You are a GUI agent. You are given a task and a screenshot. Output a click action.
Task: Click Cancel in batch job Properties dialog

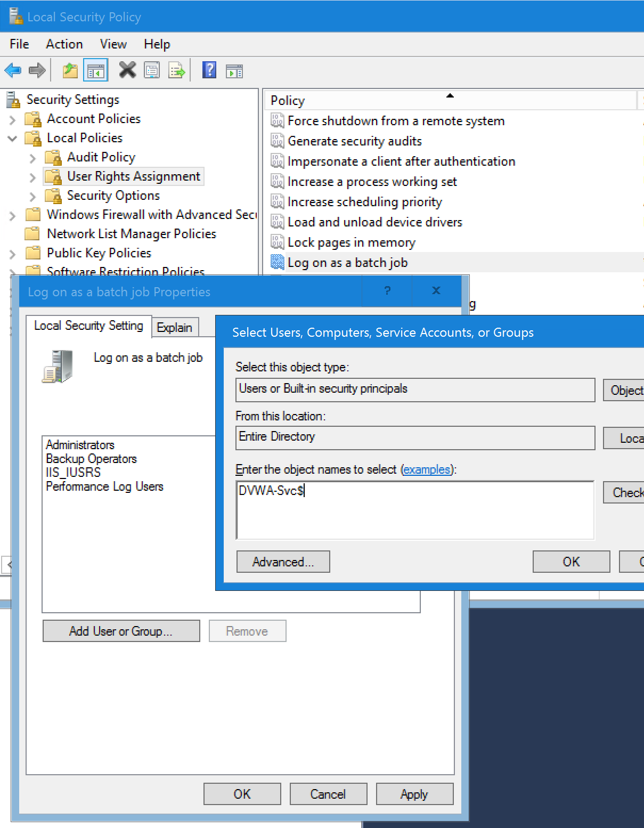pyautogui.click(x=328, y=794)
